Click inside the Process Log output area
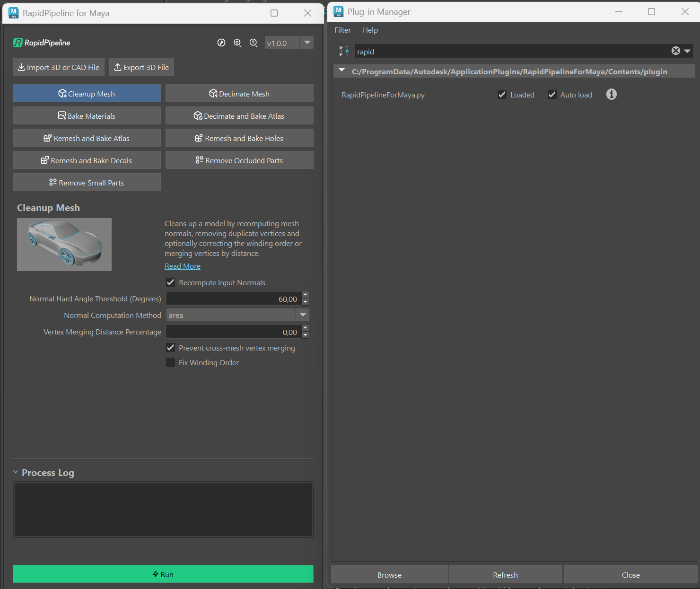 (x=163, y=510)
